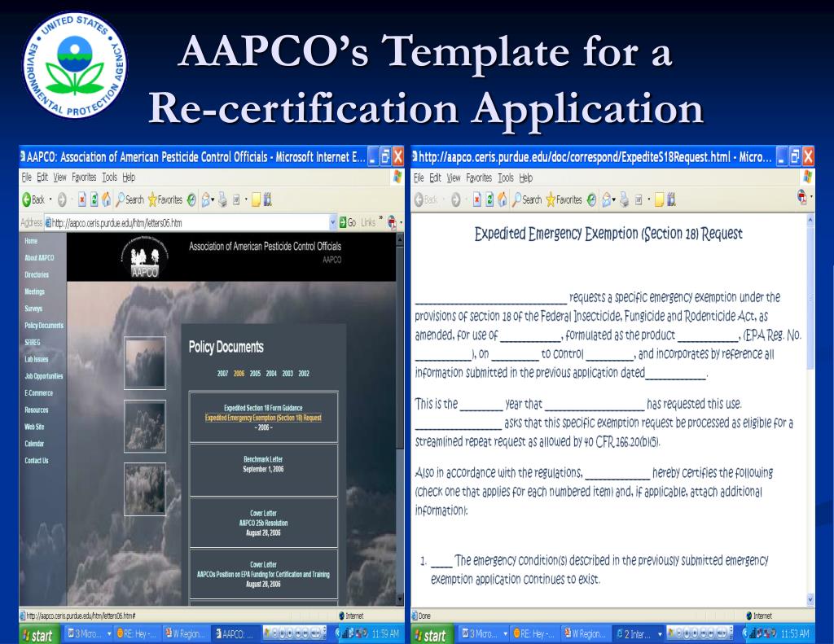Click Mail icon in right ExpediteS18Request window toolbar
Viewport: 834px width, 644px height.
606,200
